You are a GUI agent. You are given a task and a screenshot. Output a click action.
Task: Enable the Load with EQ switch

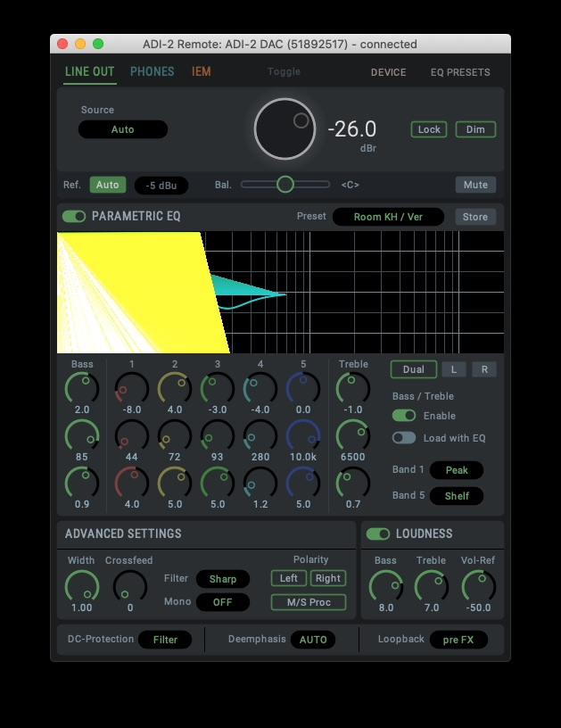pyautogui.click(x=404, y=438)
